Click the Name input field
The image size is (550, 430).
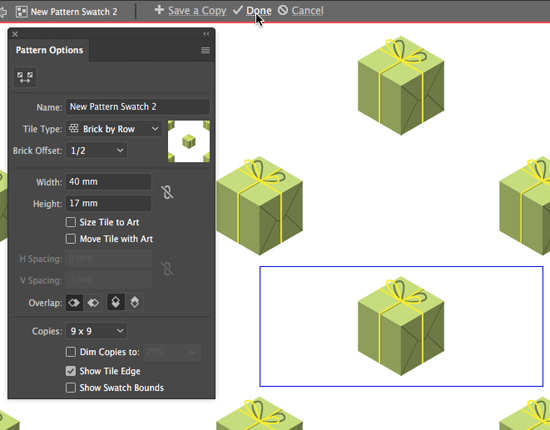click(x=138, y=107)
